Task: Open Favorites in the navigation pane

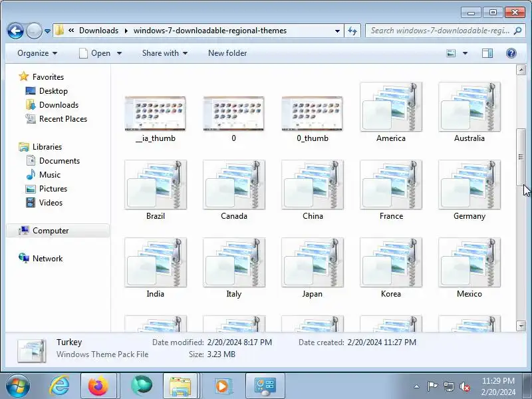Action: point(48,77)
